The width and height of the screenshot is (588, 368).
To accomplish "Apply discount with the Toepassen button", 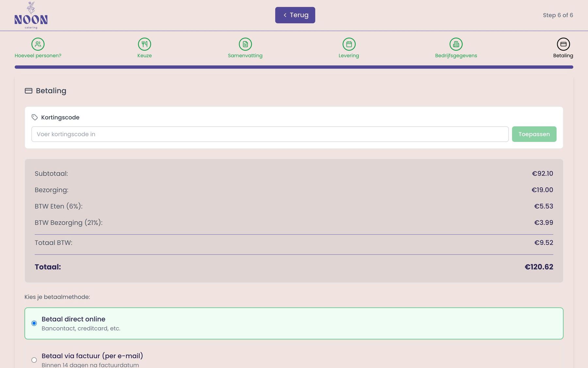I will tap(534, 134).
